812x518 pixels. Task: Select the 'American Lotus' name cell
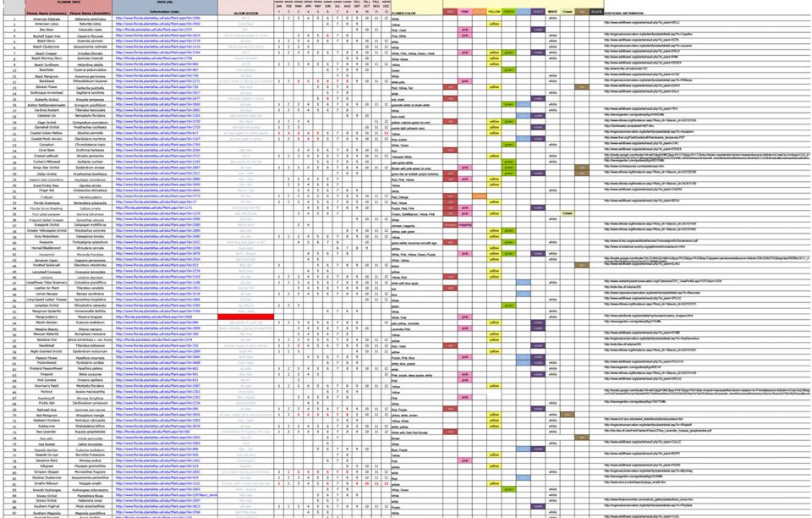(47, 24)
